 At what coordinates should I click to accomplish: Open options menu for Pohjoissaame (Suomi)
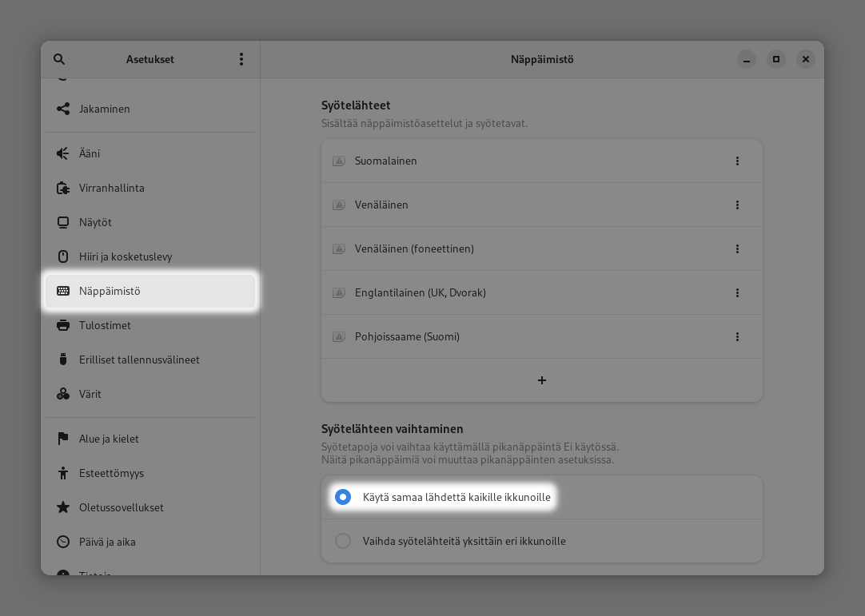(x=737, y=336)
